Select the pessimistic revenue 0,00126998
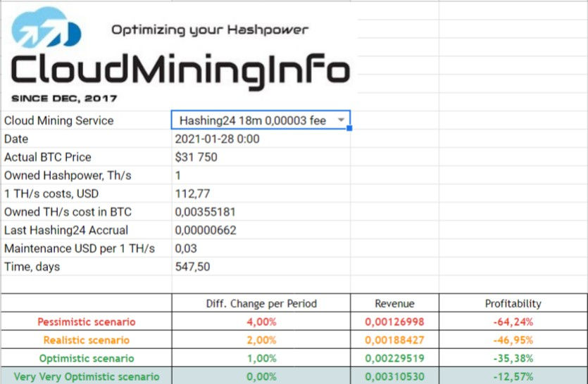The width and height of the screenshot is (588, 384). pyautogui.click(x=394, y=322)
